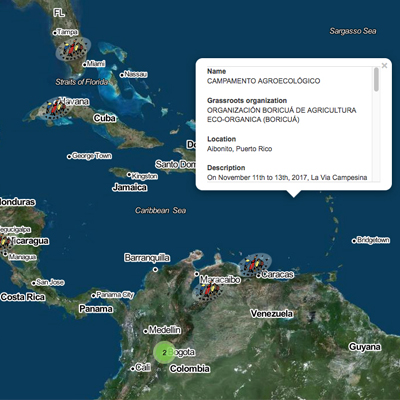This screenshot has height=400, width=400.
Task: Click the description starting On November 11th
Action: pyautogui.click(x=287, y=178)
